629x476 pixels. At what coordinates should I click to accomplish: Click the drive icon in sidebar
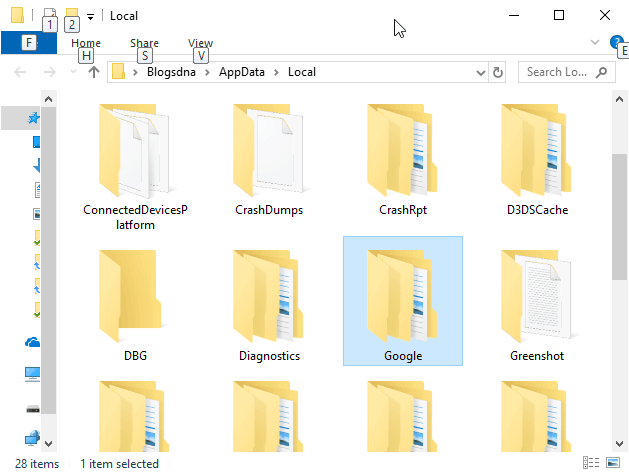tap(32, 409)
